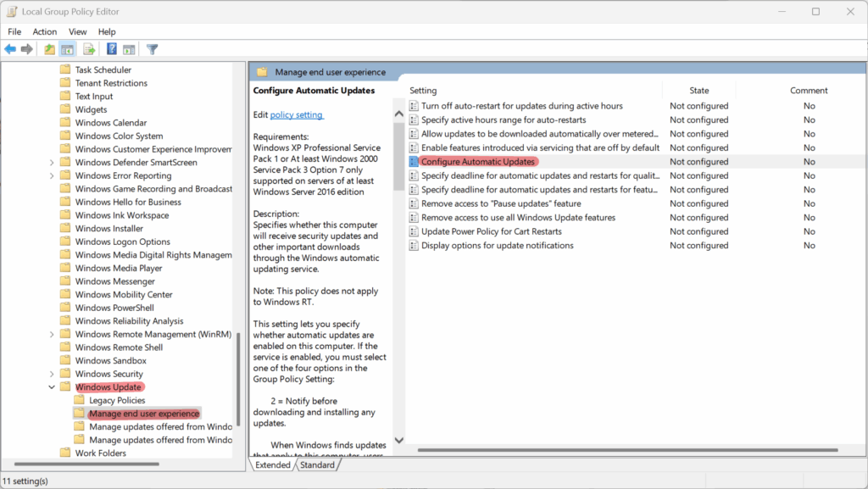Click the folder icon next to Windows Sandbox
Viewport: 868px width, 489px height.
coord(65,360)
